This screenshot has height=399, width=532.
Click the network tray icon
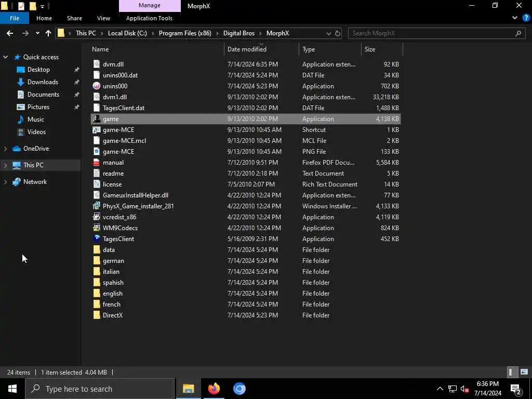452,389
